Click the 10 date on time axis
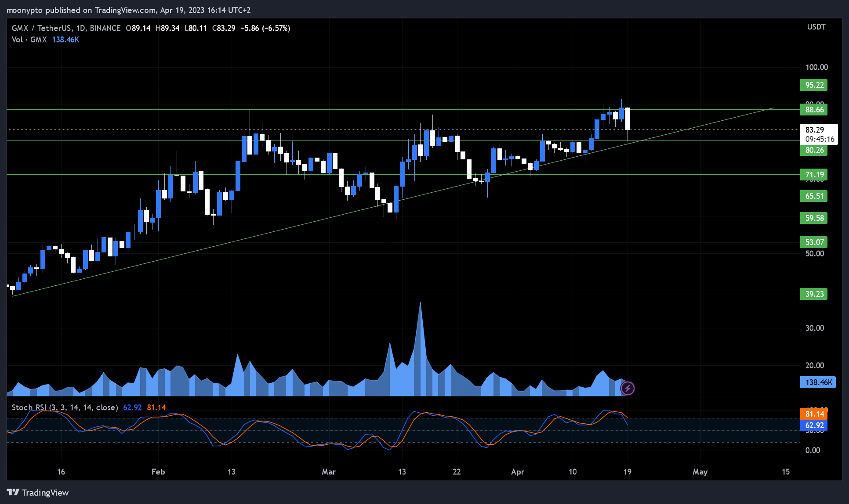Screen dimensions: 849x504 (x=573, y=472)
